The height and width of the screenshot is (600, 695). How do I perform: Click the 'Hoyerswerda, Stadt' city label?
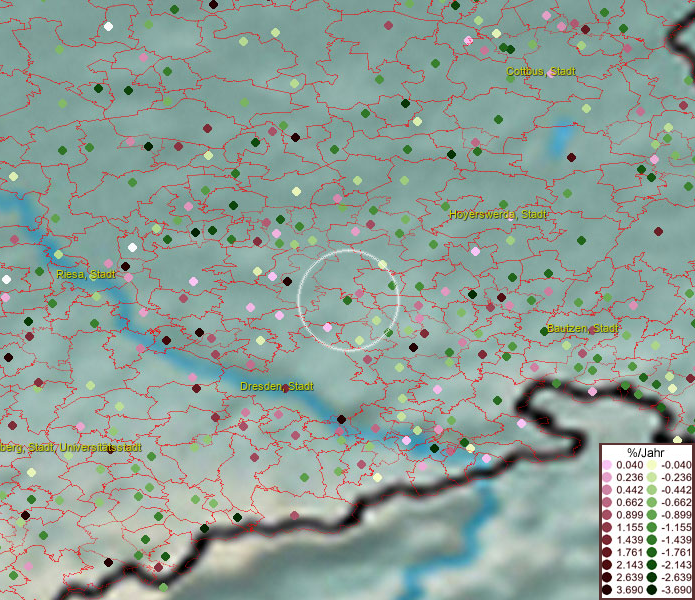498,214
